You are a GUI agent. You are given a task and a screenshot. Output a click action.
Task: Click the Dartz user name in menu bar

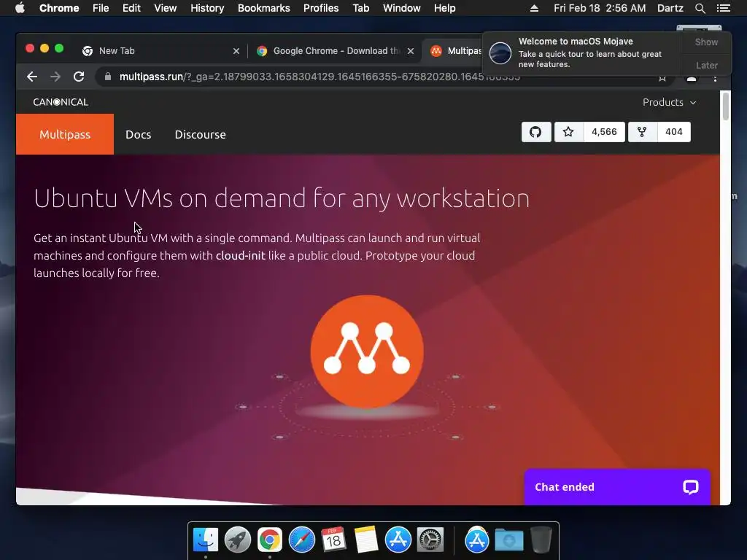[670, 8]
